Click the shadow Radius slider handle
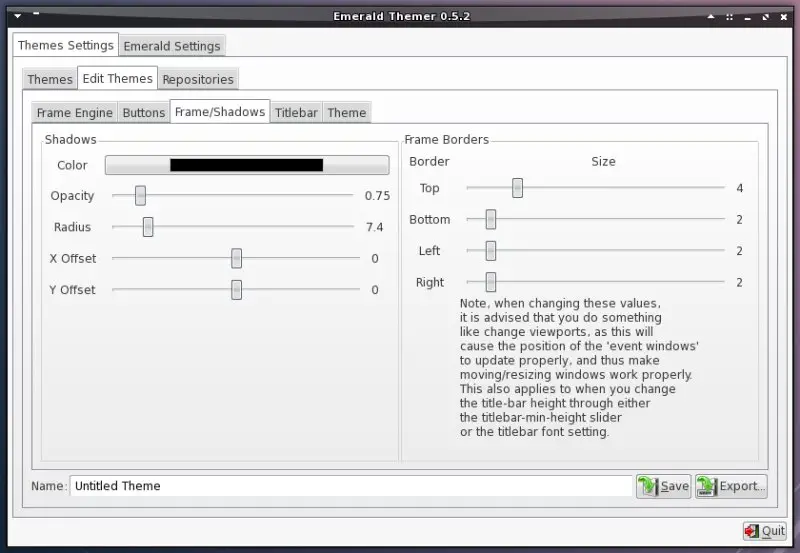800x553 pixels. coord(148,227)
